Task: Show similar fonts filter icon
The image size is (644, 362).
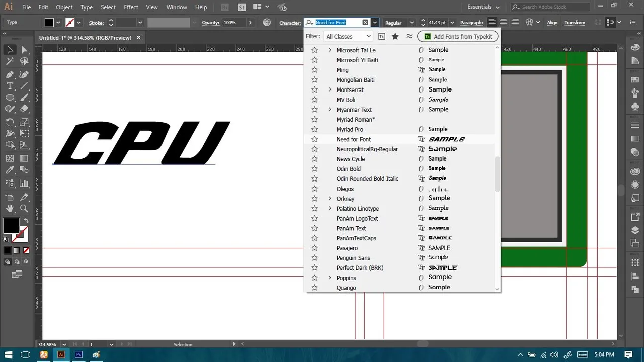Action: pyautogui.click(x=409, y=36)
